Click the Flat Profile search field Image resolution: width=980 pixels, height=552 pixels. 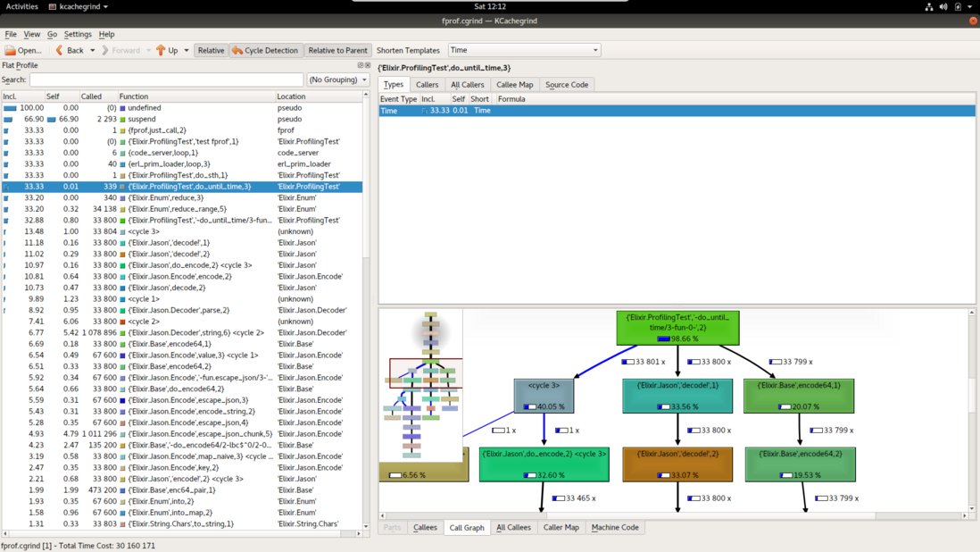(x=166, y=79)
